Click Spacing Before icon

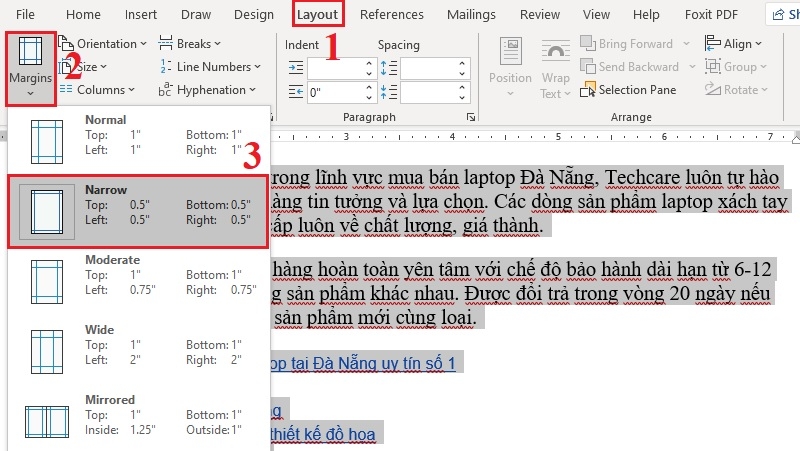coord(388,68)
